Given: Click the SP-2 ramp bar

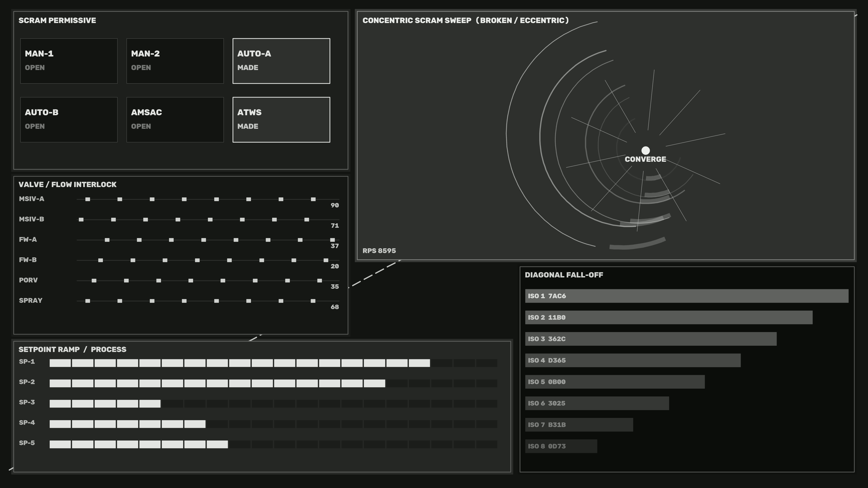Looking at the screenshot, I should [x=273, y=383].
